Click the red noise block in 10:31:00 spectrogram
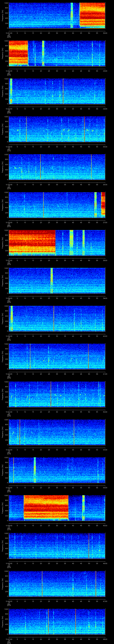This screenshot has height=644, width=114. [x=92, y=14]
